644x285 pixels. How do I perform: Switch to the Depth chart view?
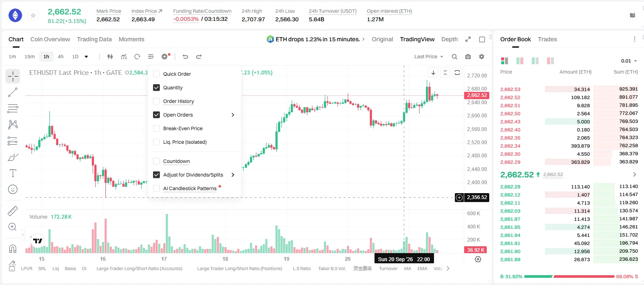click(449, 39)
